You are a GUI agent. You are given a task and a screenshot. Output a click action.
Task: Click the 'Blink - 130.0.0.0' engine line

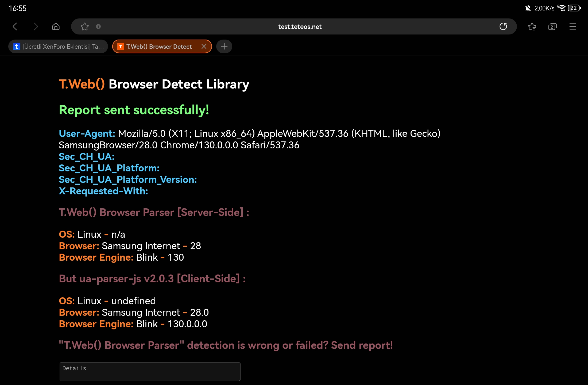(133, 324)
